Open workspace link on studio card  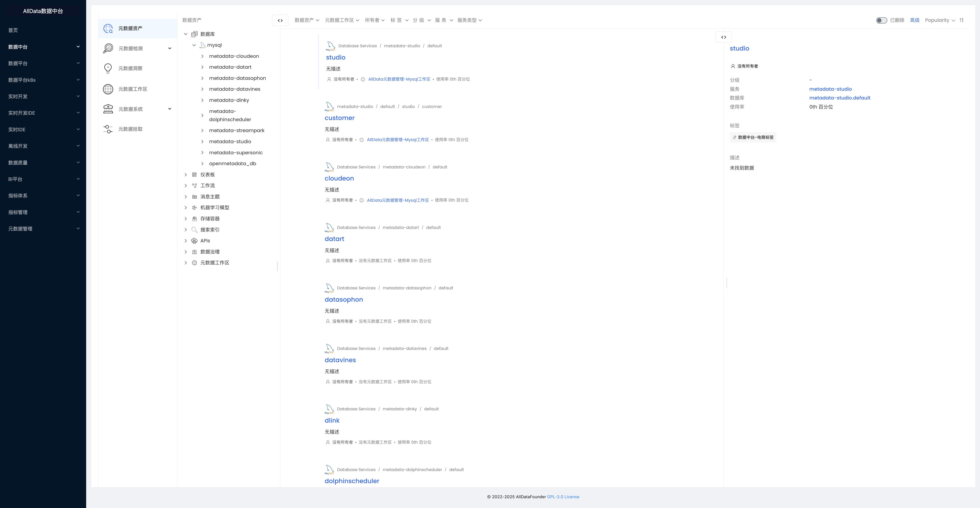[x=399, y=79]
